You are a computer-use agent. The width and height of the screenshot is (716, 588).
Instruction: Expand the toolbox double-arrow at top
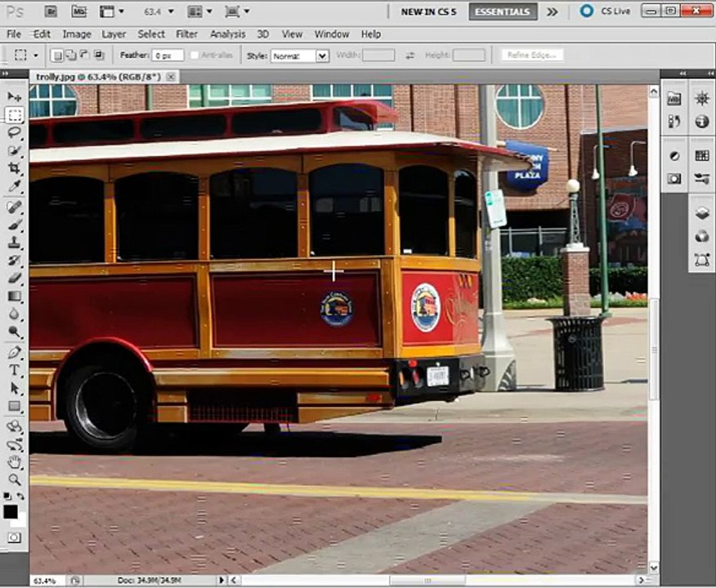click(x=5, y=73)
